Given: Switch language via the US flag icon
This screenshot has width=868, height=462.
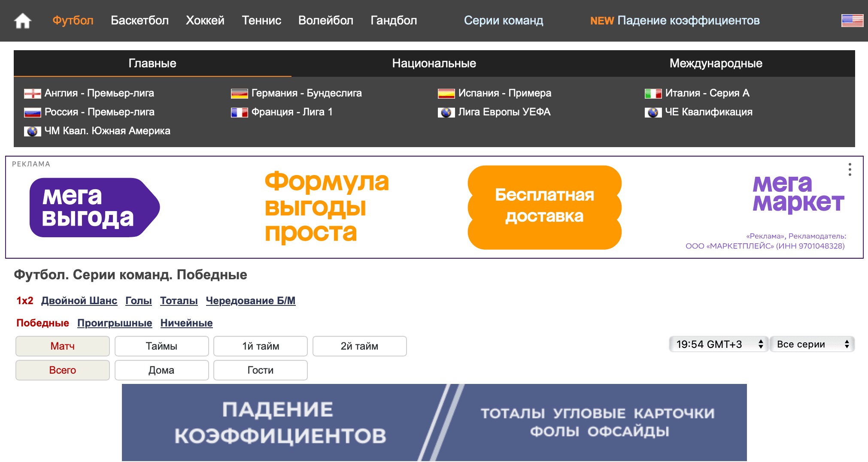Looking at the screenshot, I should tap(852, 21).
